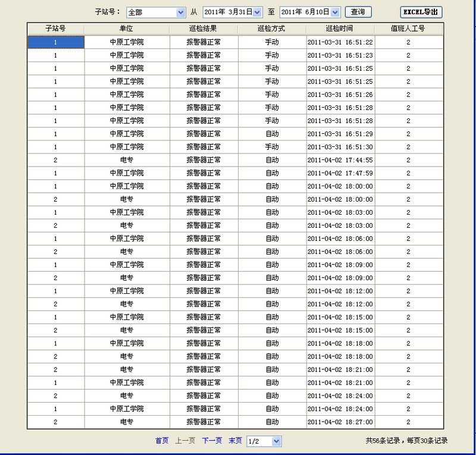The height and width of the screenshot is (455, 476).
Task: Click 子站号 2 in the 18:27:00 row
Action: (55, 422)
